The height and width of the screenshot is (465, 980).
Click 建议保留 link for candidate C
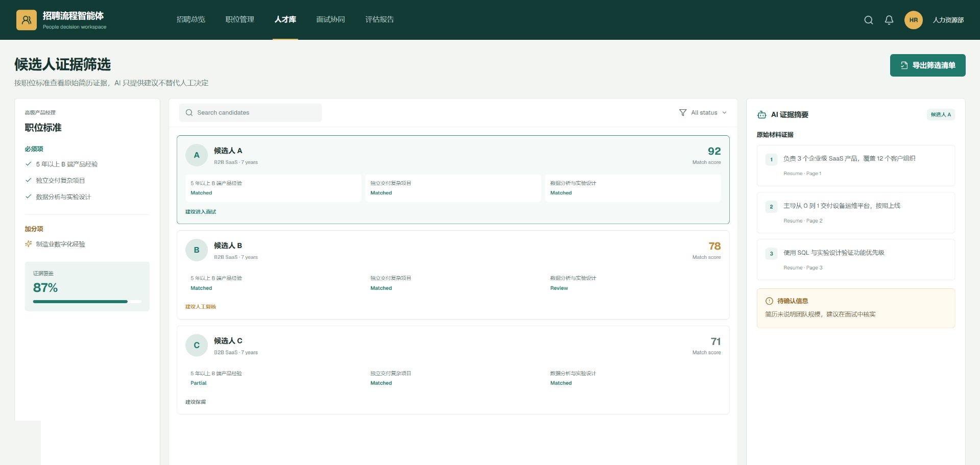196,402
